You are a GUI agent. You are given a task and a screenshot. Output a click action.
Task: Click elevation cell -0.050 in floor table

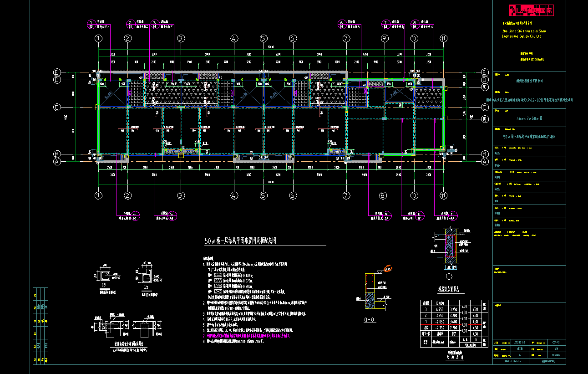pos(439,321)
